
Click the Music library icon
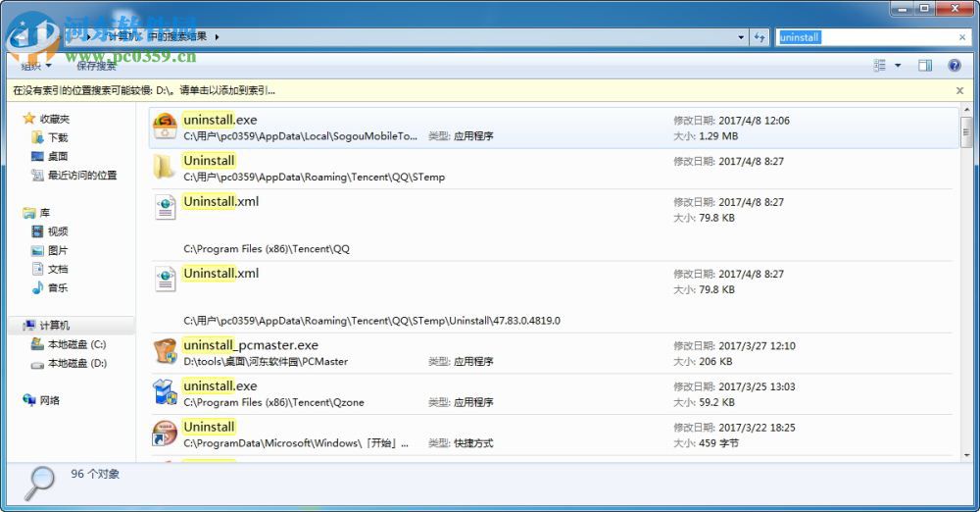pos(37,288)
